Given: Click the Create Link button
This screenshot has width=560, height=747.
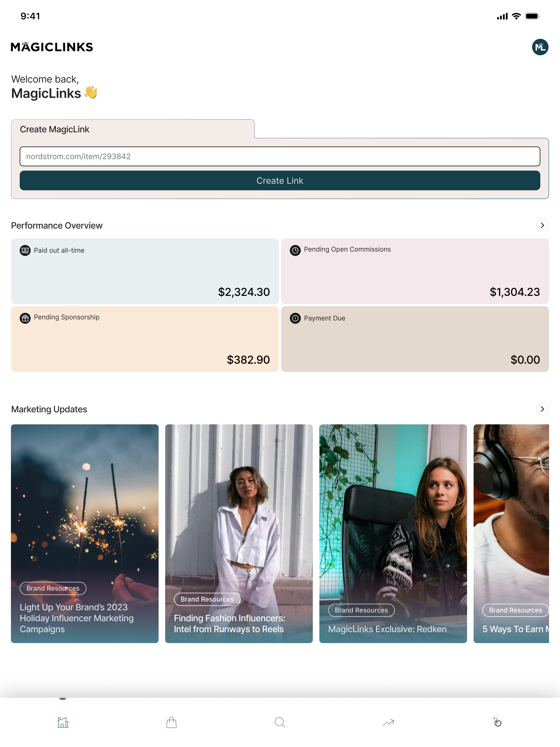Looking at the screenshot, I should point(280,181).
